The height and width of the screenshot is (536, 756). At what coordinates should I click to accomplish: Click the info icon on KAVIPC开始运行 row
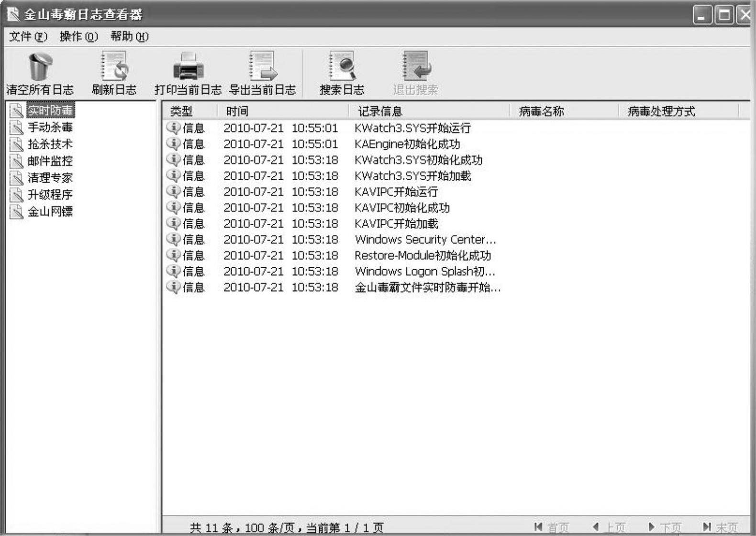pos(173,191)
